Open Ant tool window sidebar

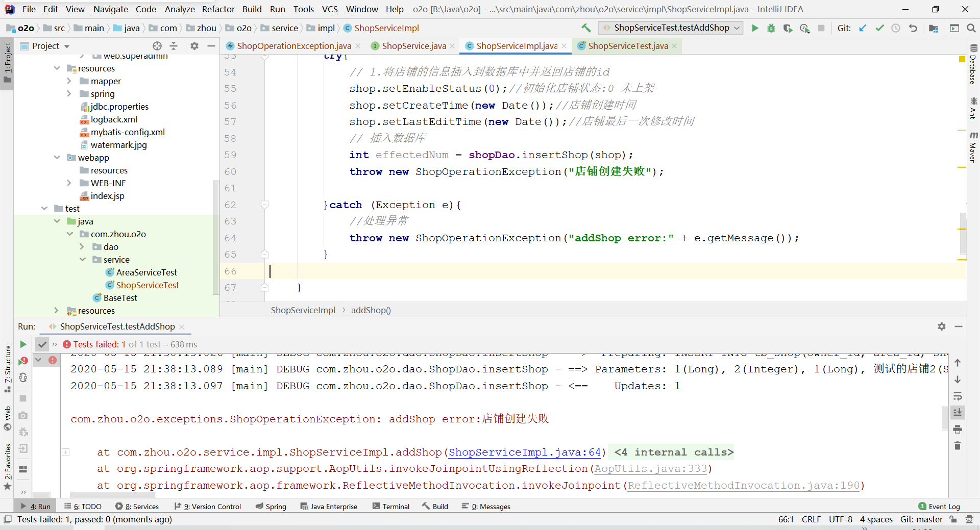(973, 108)
